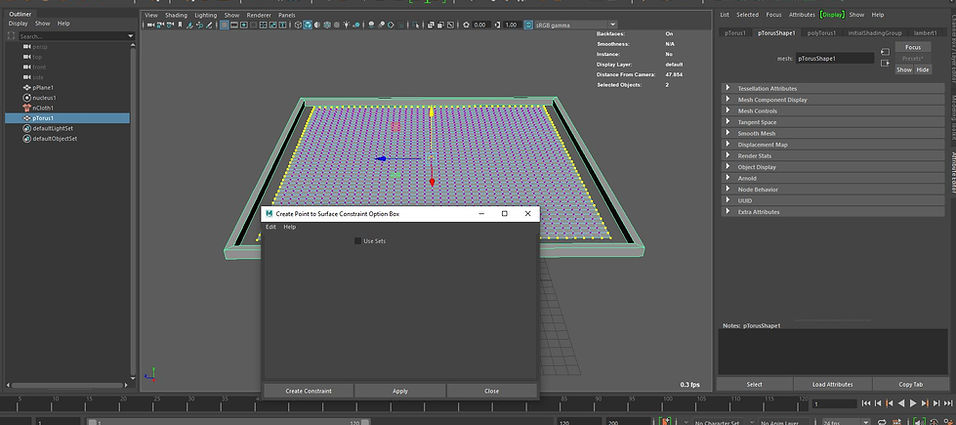Click the current frame input field
The width and height of the screenshot is (956, 425).
coord(834,404)
